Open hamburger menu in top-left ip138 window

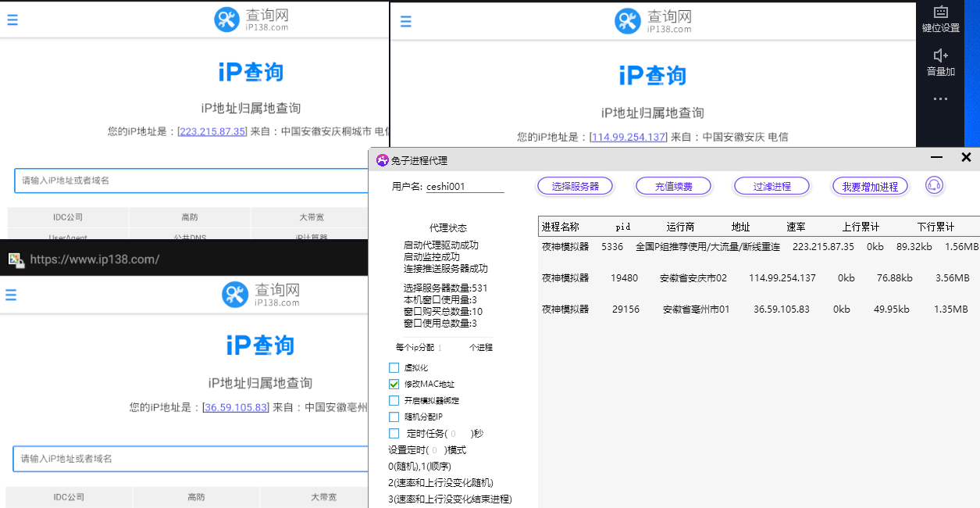coord(12,20)
